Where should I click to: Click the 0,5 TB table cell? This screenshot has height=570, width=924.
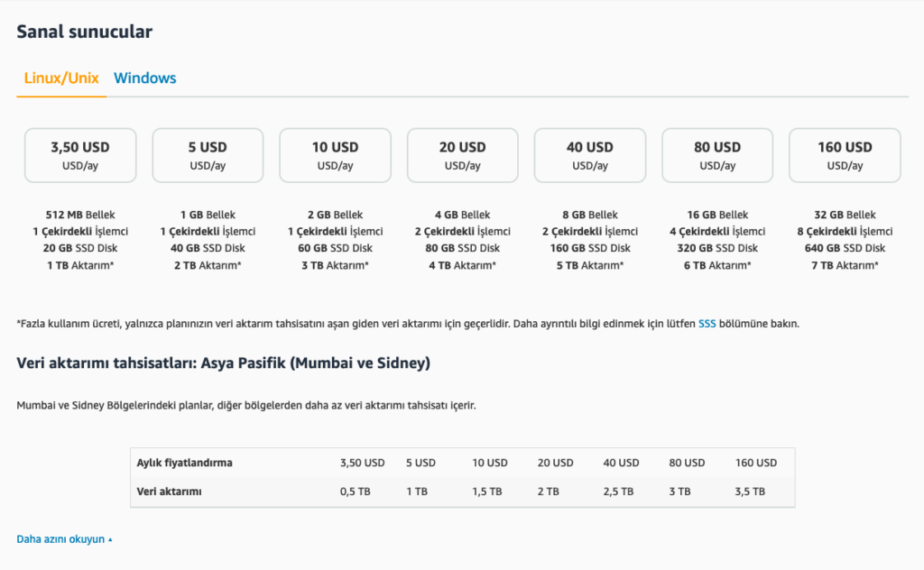(356, 492)
